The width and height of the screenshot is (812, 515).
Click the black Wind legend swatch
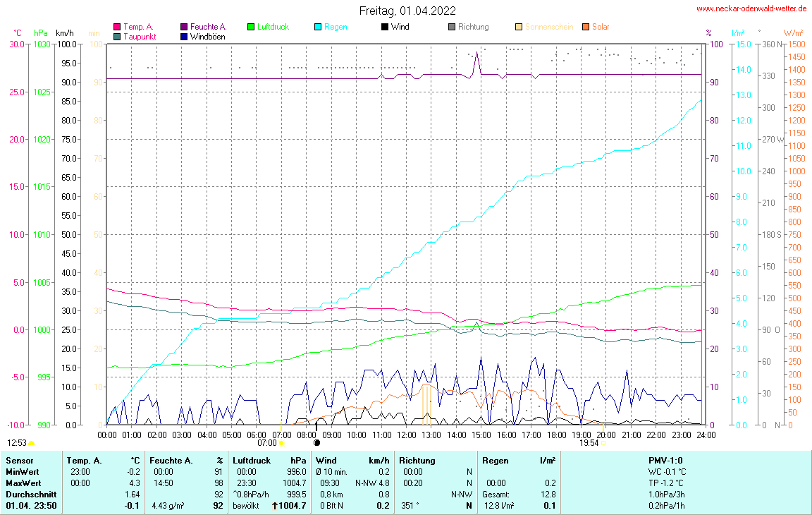pyautogui.click(x=385, y=27)
